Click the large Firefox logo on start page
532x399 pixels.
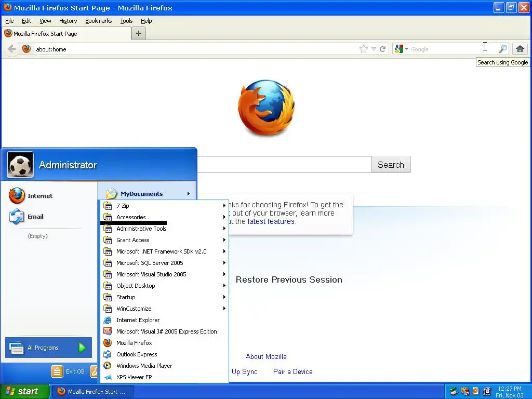coord(267,108)
